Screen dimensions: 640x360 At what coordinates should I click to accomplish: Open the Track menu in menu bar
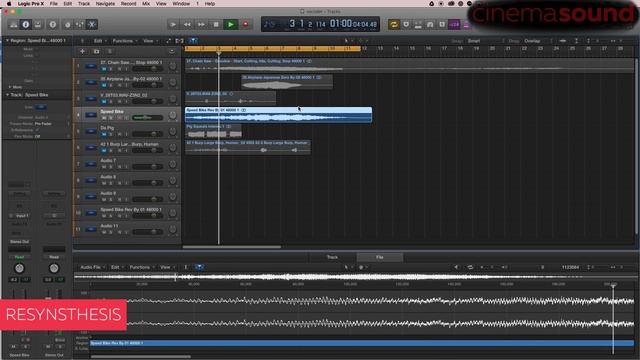click(x=84, y=4)
